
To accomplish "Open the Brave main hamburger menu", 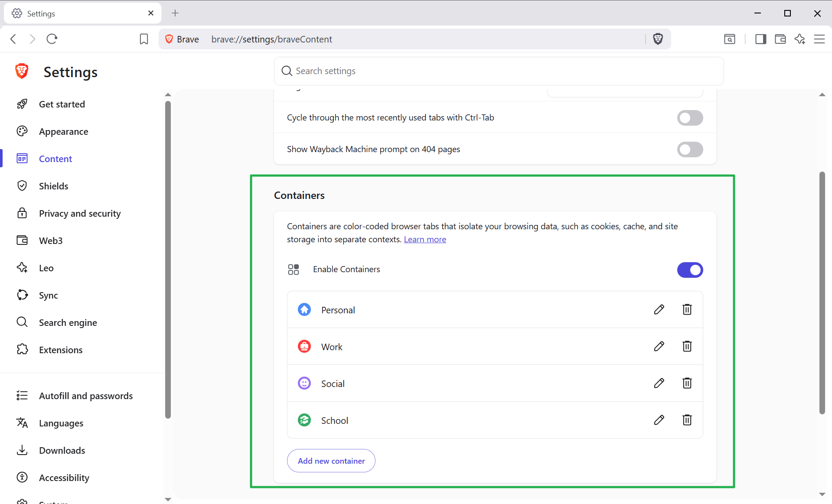I will pyautogui.click(x=819, y=39).
